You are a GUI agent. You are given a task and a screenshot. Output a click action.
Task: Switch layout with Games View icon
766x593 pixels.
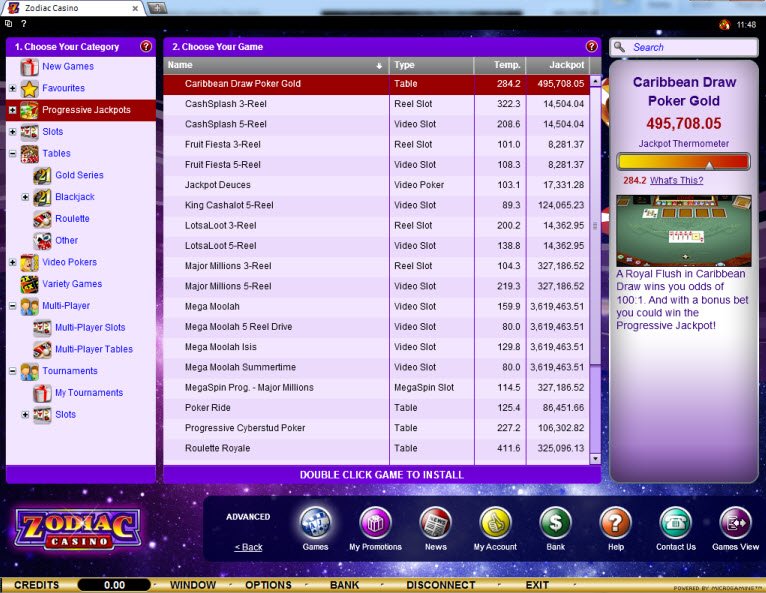tap(736, 523)
